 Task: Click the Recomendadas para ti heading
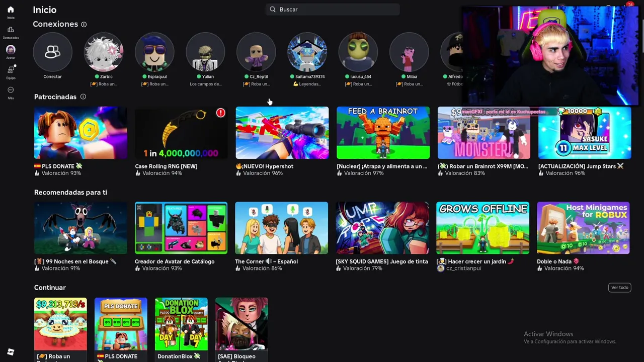(70, 192)
